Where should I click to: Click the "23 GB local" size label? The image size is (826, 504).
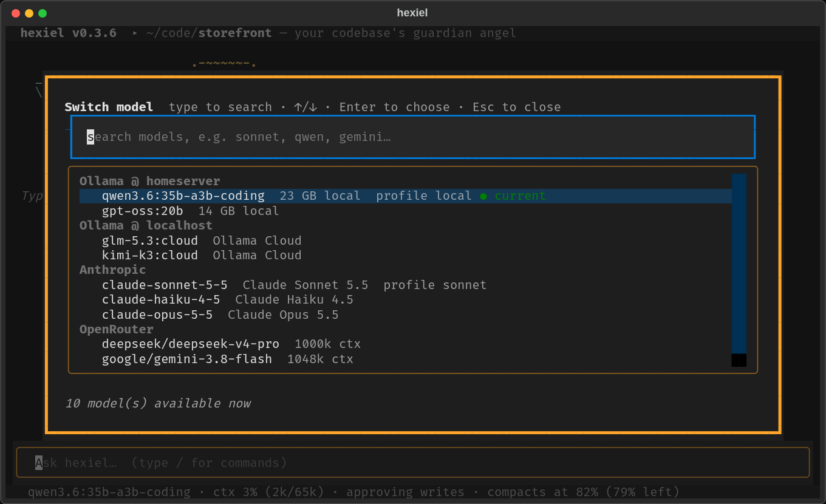320,196
